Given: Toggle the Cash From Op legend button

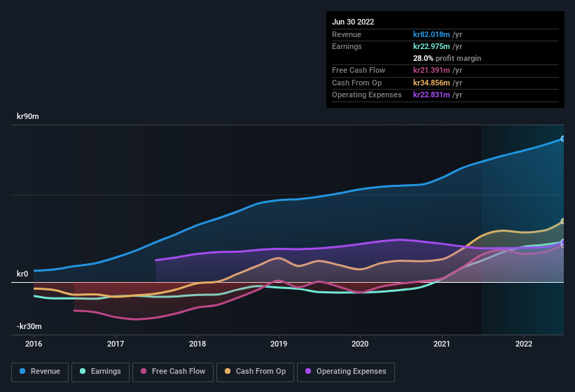Looking at the screenshot, I should pos(255,372).
